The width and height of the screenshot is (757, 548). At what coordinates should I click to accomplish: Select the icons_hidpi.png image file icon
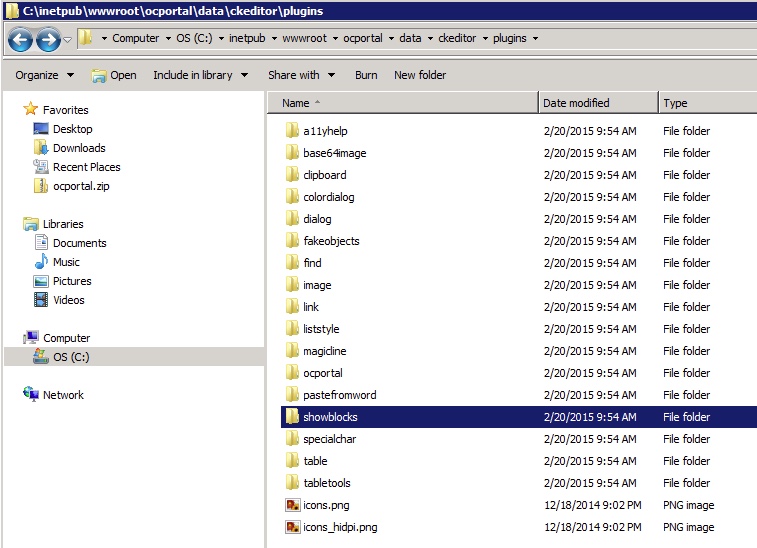point(292,527)
